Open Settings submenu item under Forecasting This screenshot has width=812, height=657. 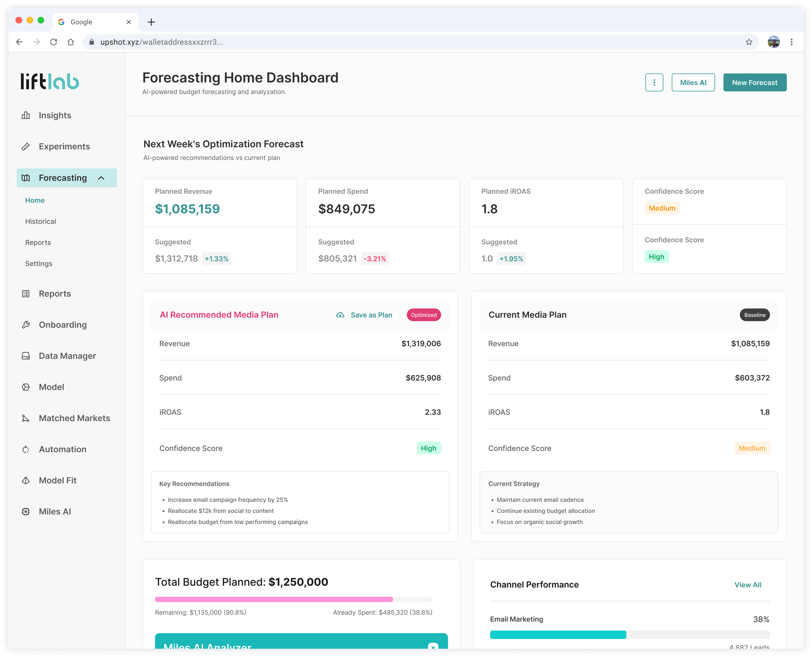pyautogui.click(x=39, y=264)
